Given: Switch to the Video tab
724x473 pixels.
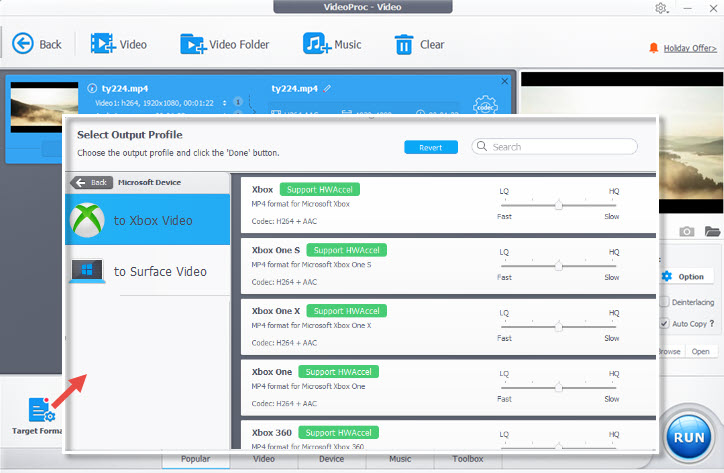Looking at the screenshot, I should pyautogui.click(x=264, y=459).
